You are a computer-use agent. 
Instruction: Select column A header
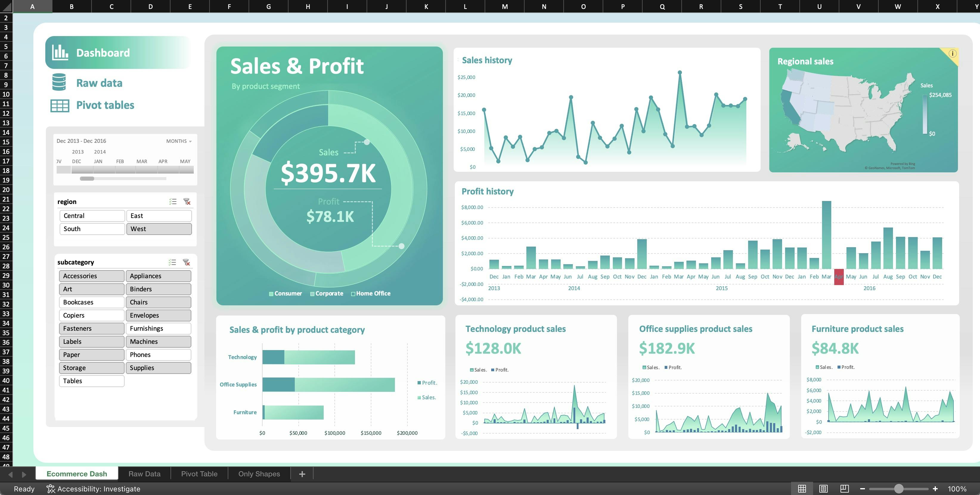(32, 6)
